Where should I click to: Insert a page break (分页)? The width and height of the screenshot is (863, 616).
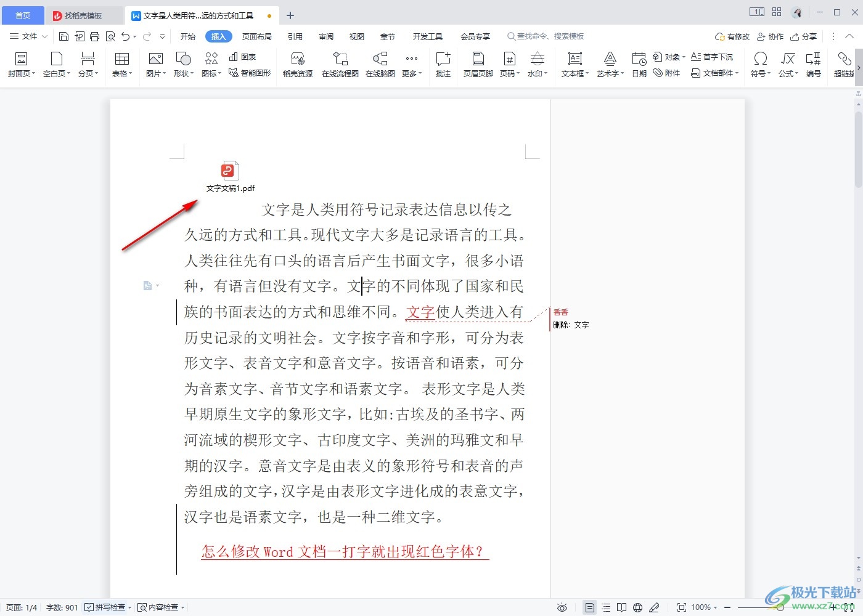[x=88, y=64]
